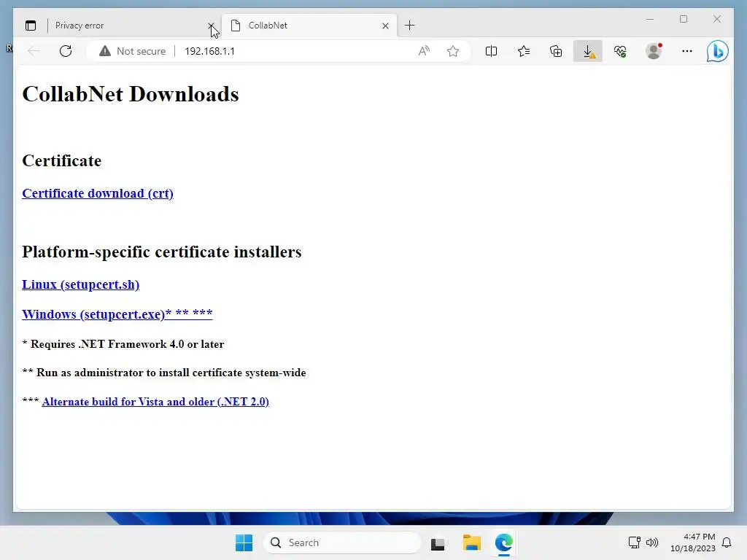Open the volume speaker tray icon
Image resolution: width=747 pixels, height=560 pixels.
click(651, 542)
